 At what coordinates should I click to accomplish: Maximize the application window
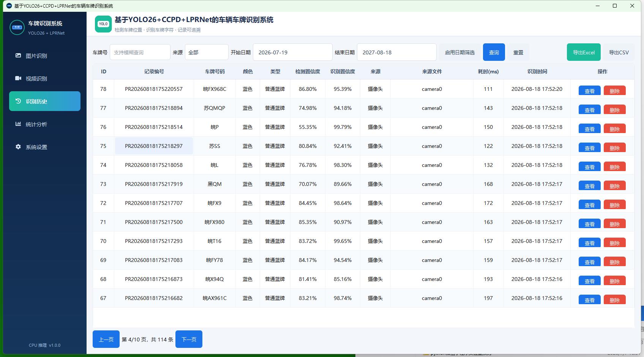tap(615, 6)
